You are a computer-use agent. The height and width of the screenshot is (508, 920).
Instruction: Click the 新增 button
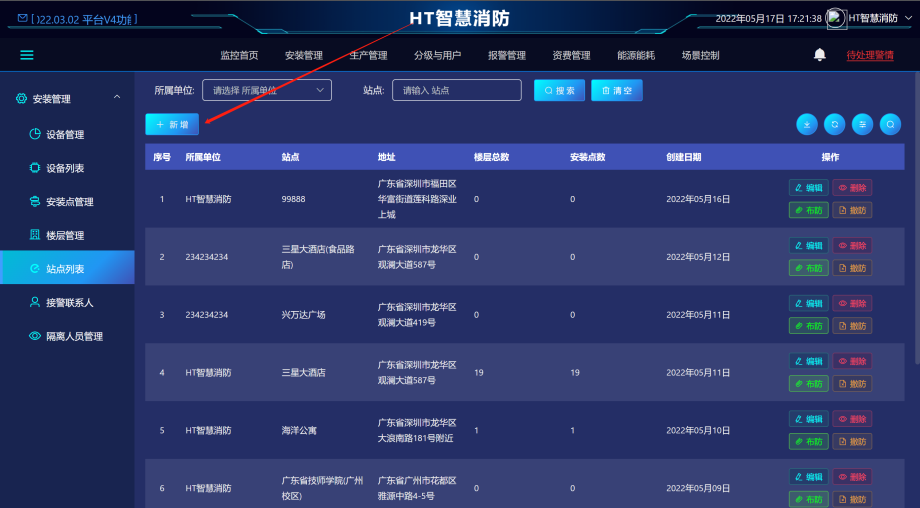[172, 124]
